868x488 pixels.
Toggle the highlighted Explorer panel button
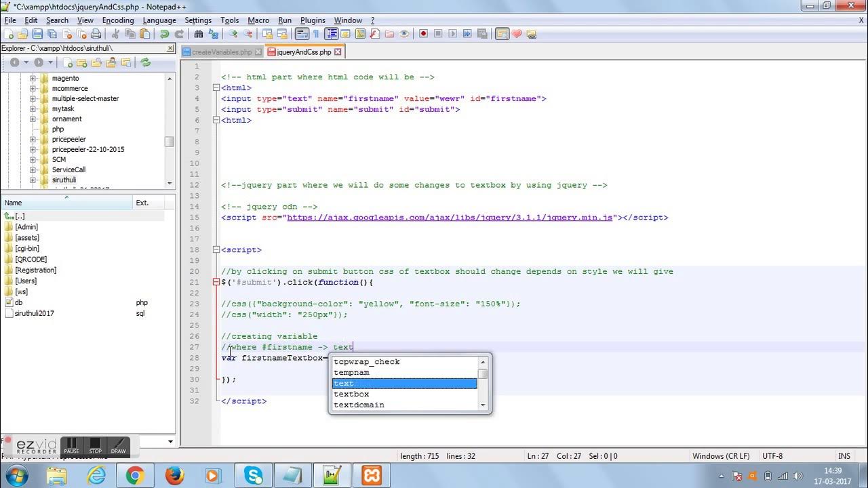(502, 34)
